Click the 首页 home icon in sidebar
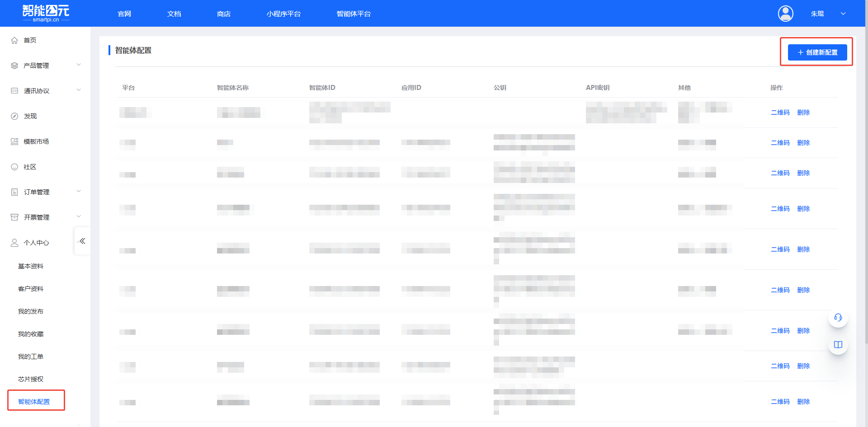Viewport: 868px width, 427px height. (x=14, y=40)
